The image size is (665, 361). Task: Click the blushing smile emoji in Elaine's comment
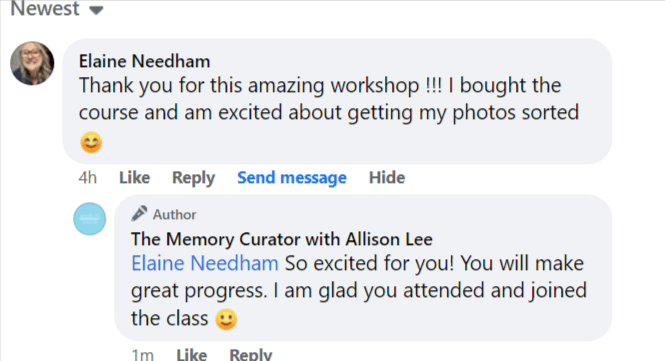coord(91,143)
